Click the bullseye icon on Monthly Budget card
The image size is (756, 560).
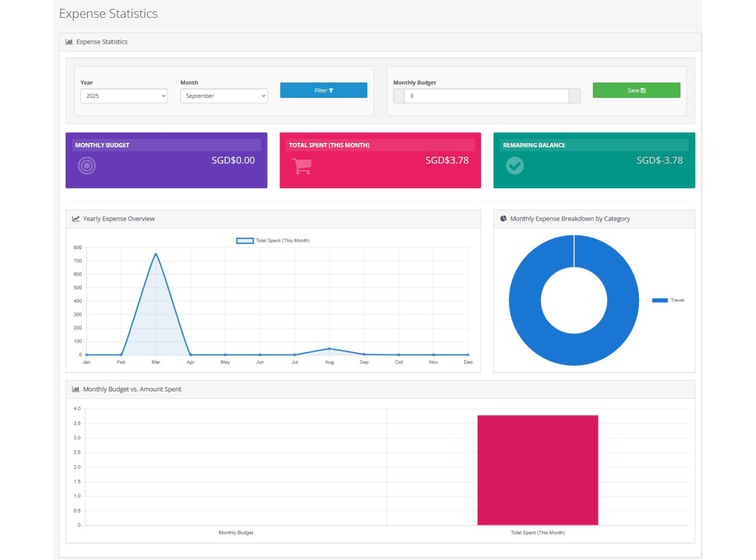[87, 166]
